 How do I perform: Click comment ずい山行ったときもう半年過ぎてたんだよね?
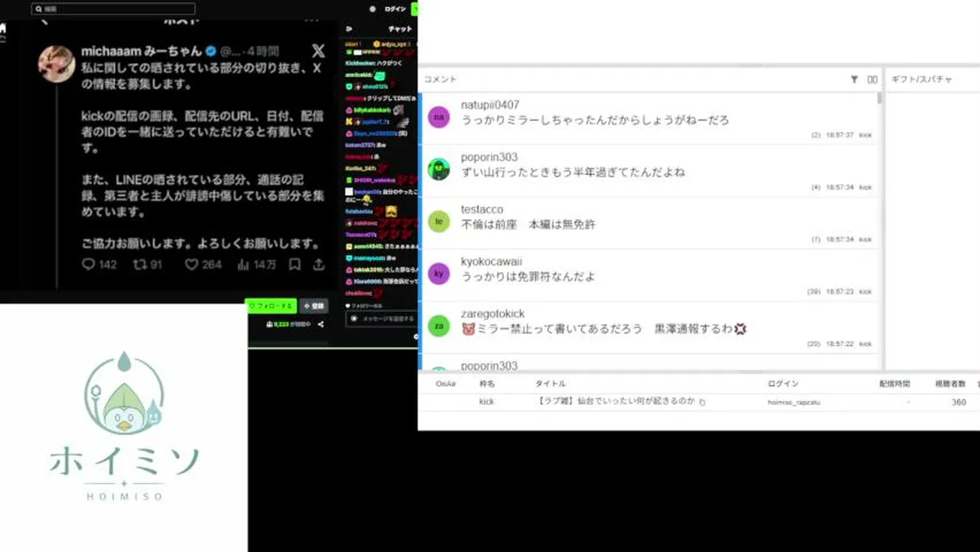(573, 172)
